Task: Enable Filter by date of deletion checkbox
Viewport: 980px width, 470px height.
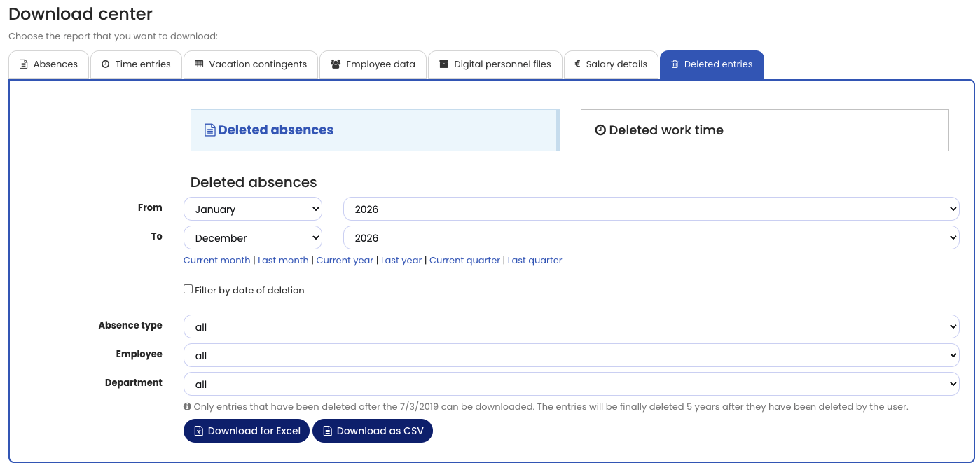Action: [x=188, y=289]
